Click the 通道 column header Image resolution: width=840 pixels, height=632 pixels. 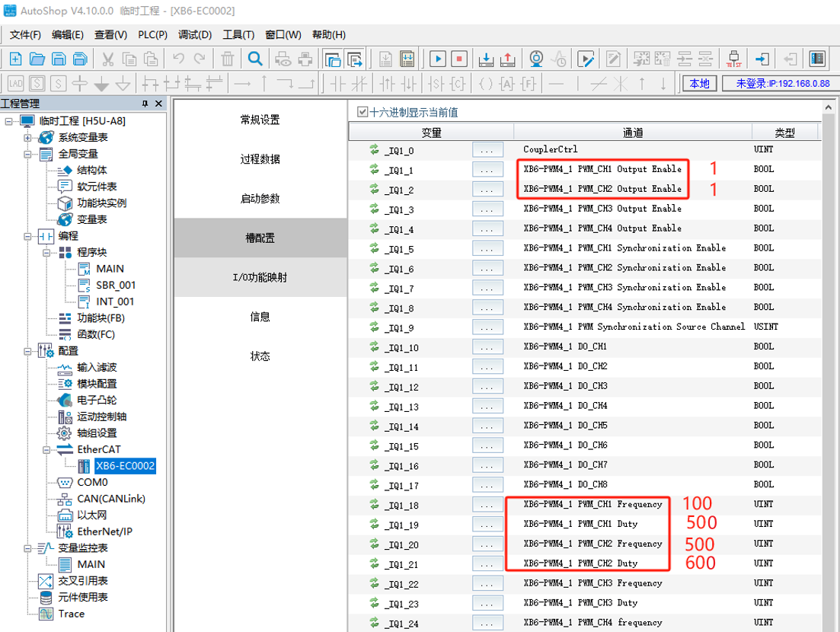tap(633, 132)
